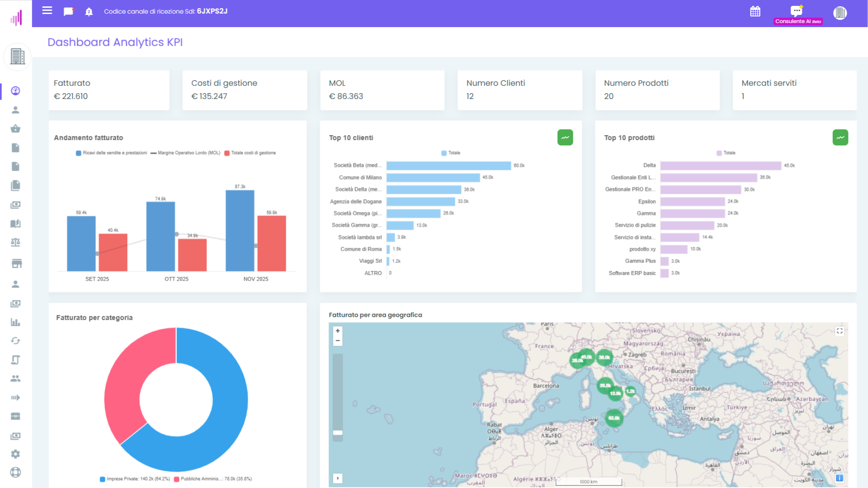
Task: Toggle the Totale legend on Top 10 clienti
Action: 451,153
